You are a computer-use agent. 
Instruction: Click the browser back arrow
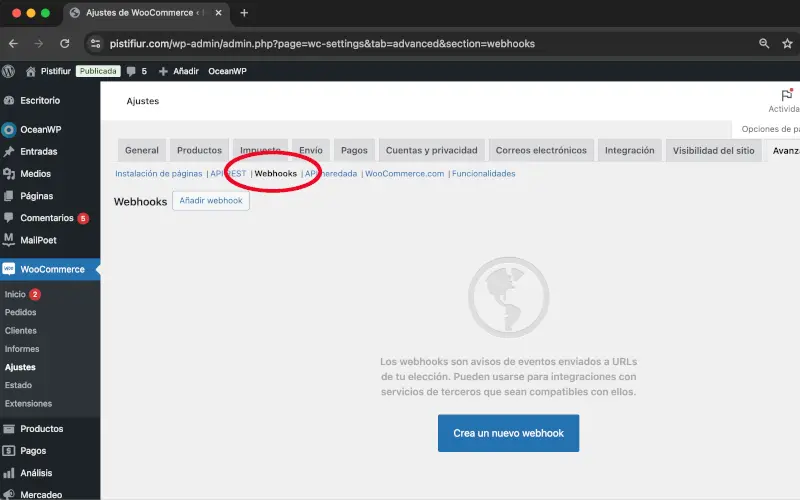pyautogui.click(x=13, y=44)
